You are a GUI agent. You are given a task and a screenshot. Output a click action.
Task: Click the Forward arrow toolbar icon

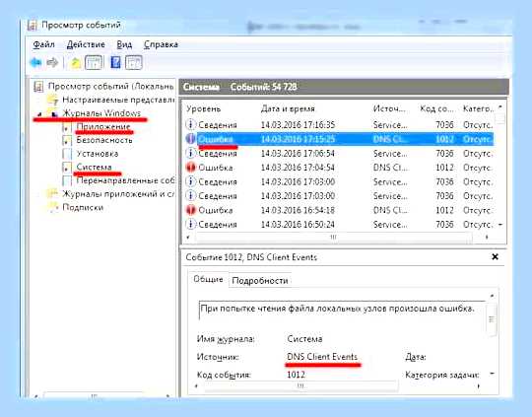(x=52, y=62)
